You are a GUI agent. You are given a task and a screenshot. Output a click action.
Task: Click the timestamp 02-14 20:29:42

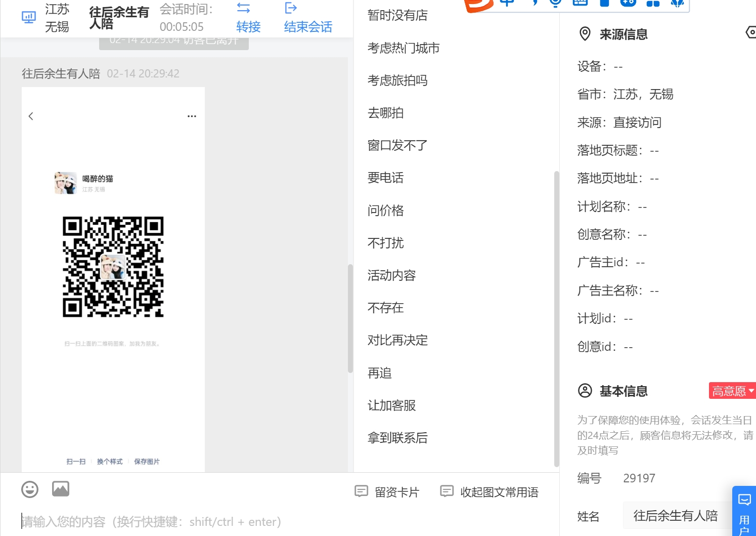coord(143,74)
